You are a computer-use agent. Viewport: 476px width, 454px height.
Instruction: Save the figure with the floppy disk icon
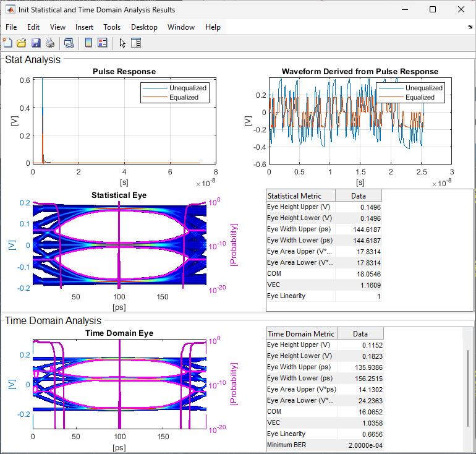tap(36, 43)
